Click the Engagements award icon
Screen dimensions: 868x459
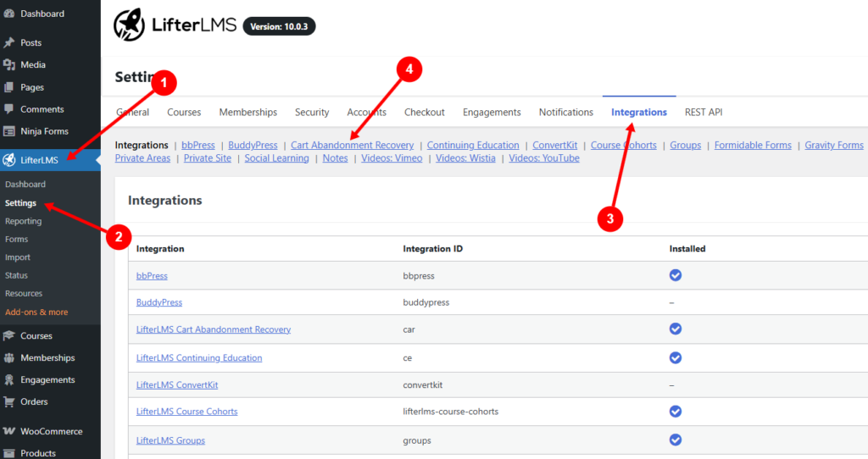(8, 380)
